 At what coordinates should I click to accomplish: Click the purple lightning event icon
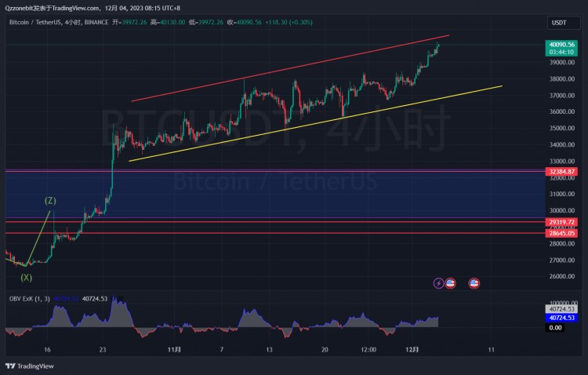click(438, 283)
